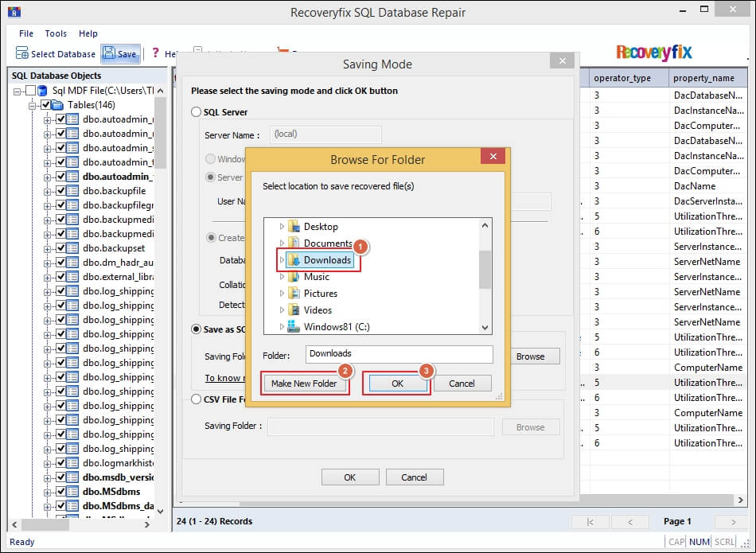756x553 pixels.
Task: Expand the Desktop folder node
Action: pyautogui.click(x=282, y=226)
